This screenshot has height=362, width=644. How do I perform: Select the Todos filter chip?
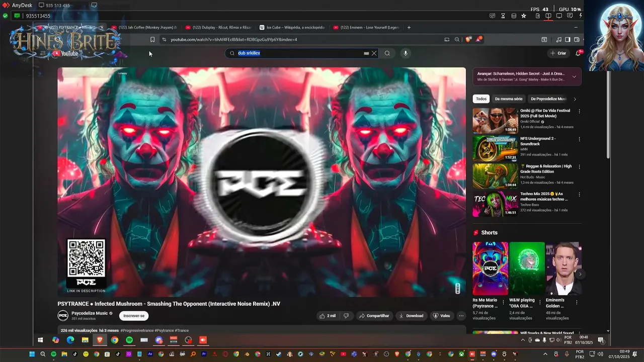click(481, 99)
